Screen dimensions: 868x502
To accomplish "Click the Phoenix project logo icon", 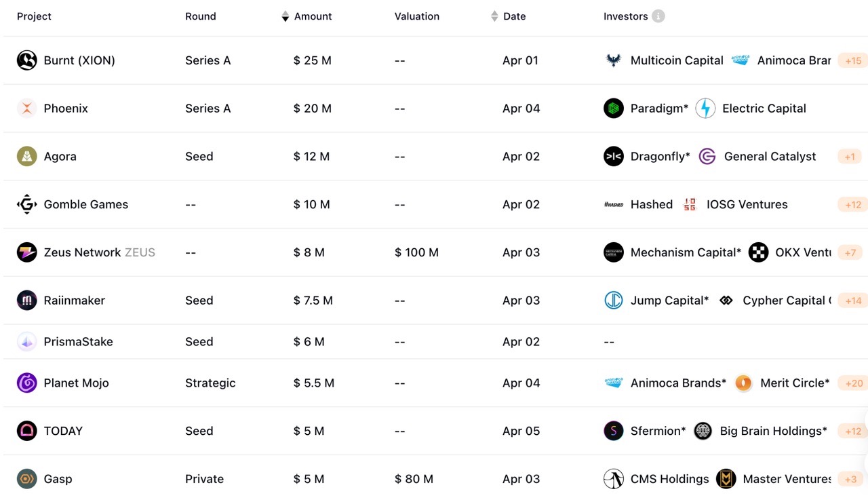I will pyautogui.click(x=26, y=109).
